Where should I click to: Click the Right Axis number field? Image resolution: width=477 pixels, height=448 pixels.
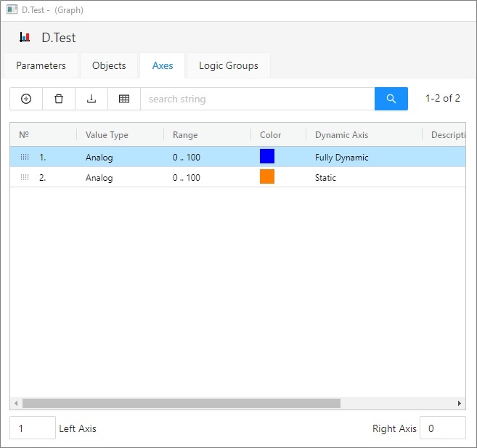[x=442, y=428]
